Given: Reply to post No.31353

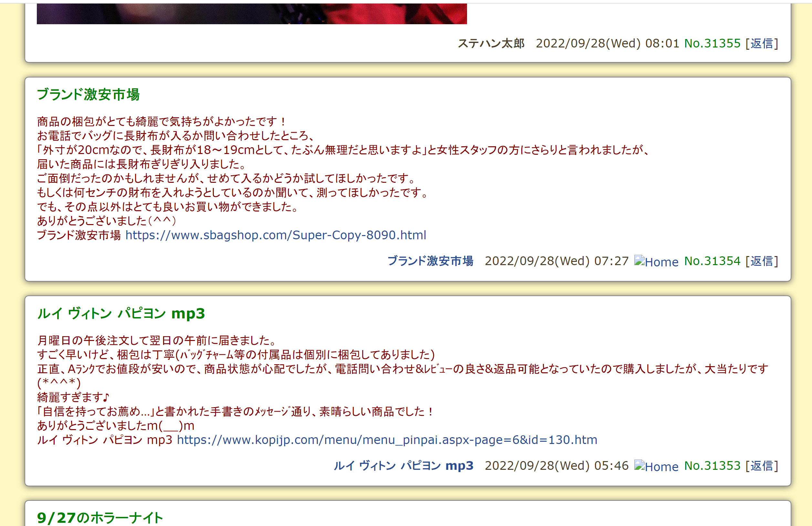Looking at the screenshot, I should tap(762, 466).
